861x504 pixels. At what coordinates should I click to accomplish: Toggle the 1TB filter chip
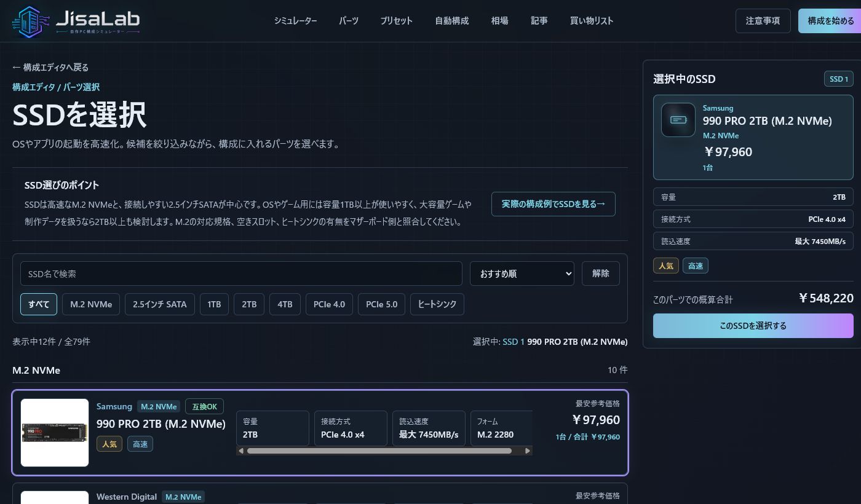214,304
